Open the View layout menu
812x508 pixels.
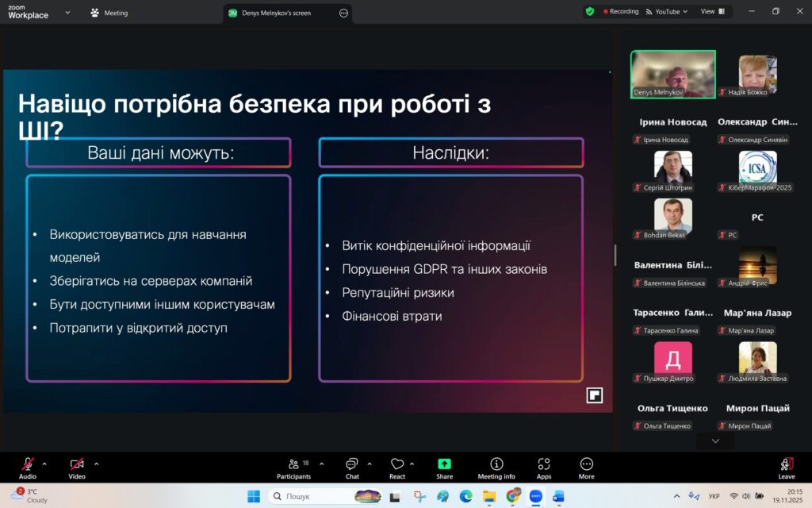click(711, 12)
